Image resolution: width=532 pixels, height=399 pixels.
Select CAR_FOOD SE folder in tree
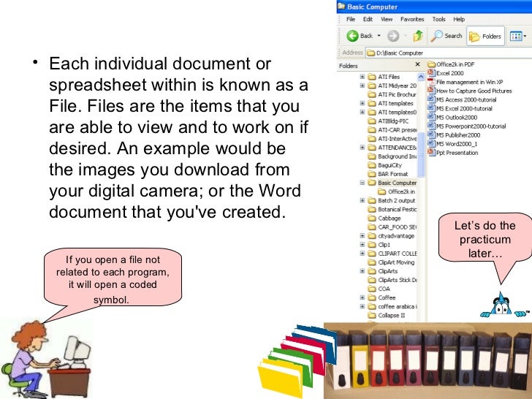392,227
